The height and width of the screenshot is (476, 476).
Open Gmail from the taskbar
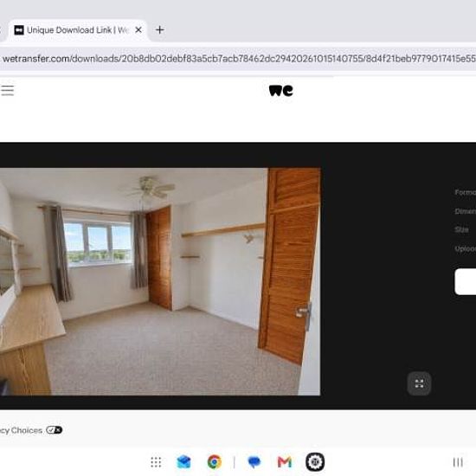click(x=285, y=462)
